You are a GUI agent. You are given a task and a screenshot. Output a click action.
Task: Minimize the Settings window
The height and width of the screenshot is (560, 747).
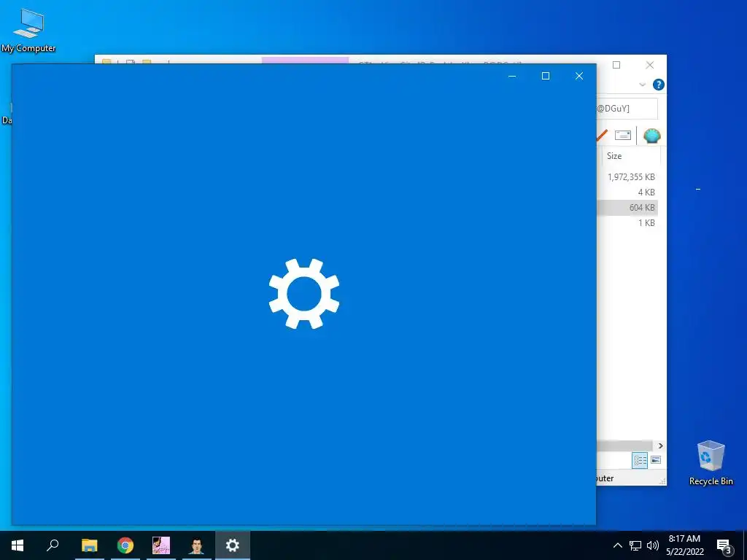tap(512, 76)
